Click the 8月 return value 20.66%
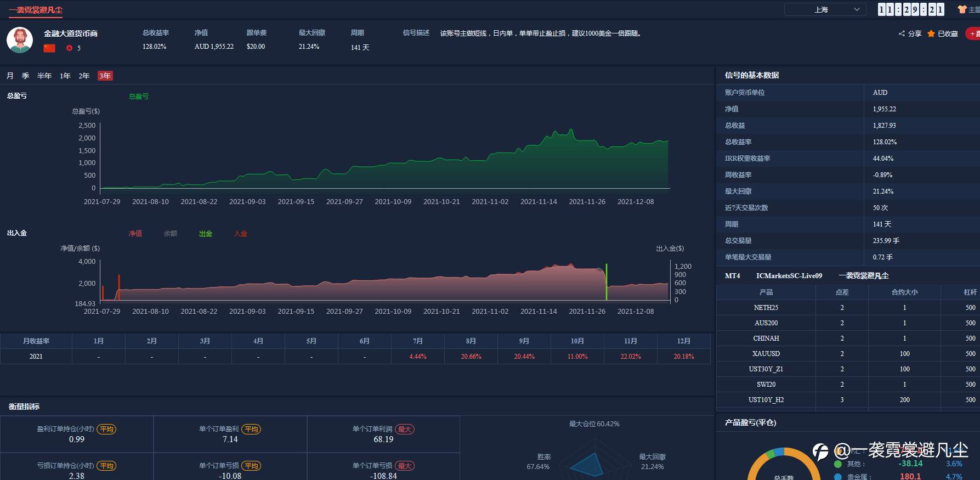Screen dimensions: 980x480 (471, 357)
